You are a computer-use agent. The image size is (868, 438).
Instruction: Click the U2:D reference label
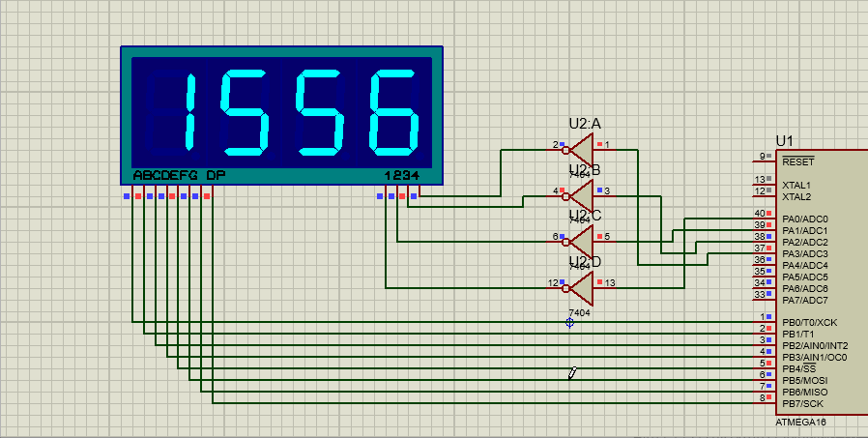[585, 261]
